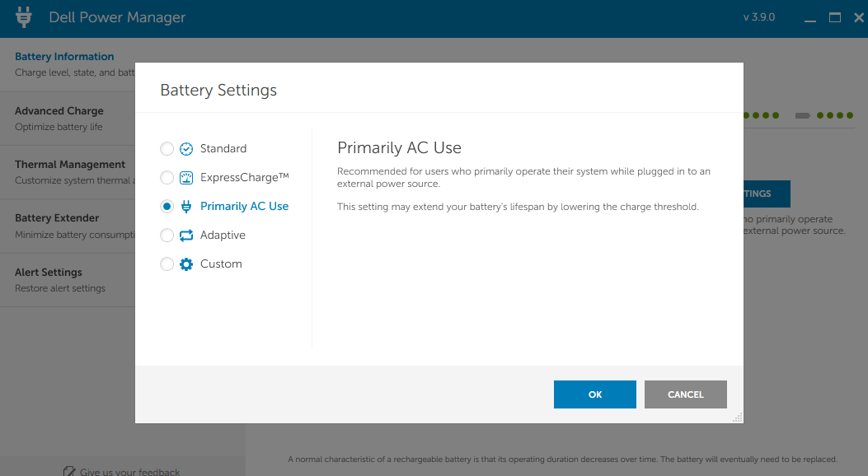Open Give us your feedback link
Screen dimensions: 868x476
coord(129,472)
